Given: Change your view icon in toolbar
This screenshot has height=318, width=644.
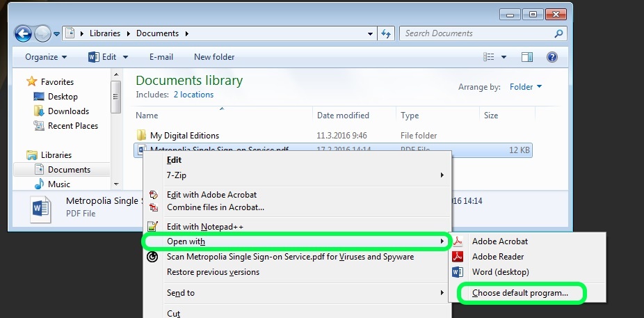Looking at the screenshot, I should 488,57.
